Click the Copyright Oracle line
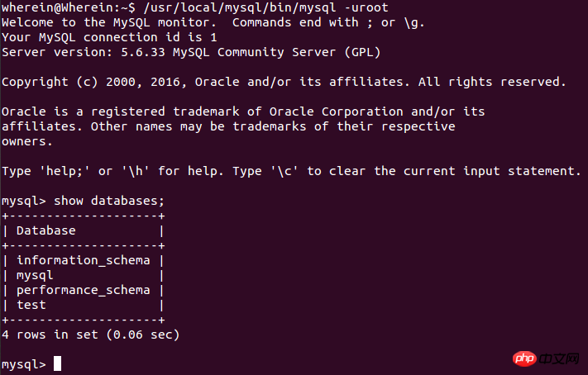Image resolution: width=588 pixels, height=375 pixels. [x=284, y=82]
